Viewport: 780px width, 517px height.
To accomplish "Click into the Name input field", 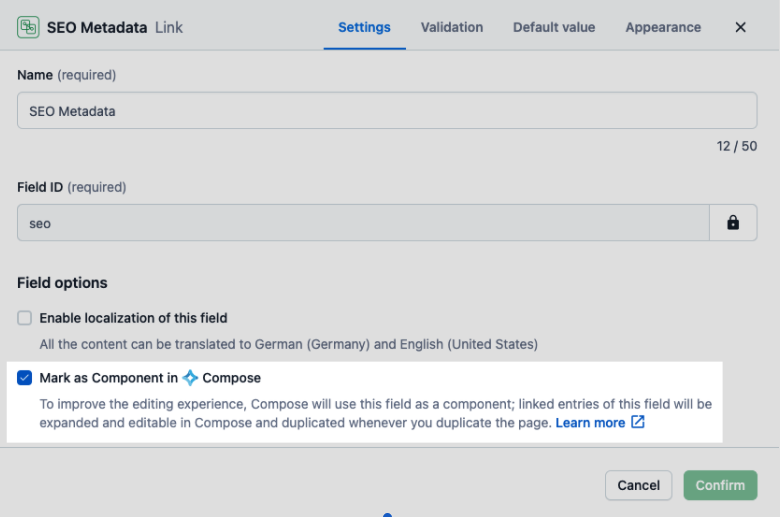I will (386, 111).
